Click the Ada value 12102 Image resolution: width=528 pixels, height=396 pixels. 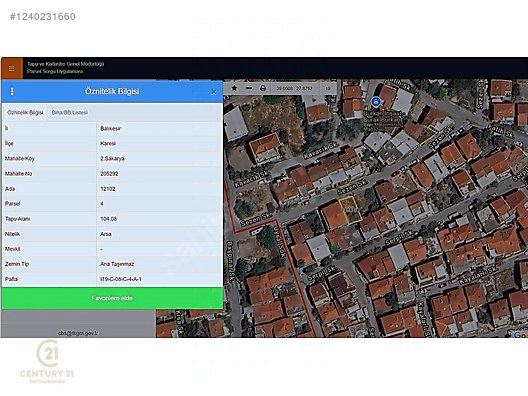pos(108,189)
